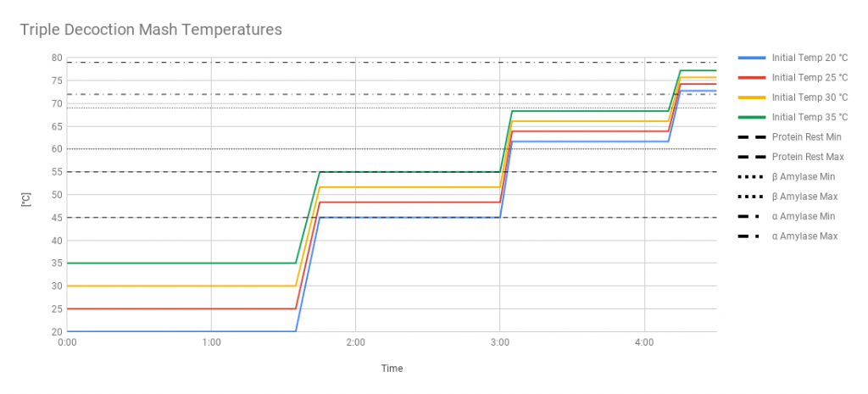
Task: Select the yellow Initial Temp 30 °C legend swatch
Action: click(753, 97)
